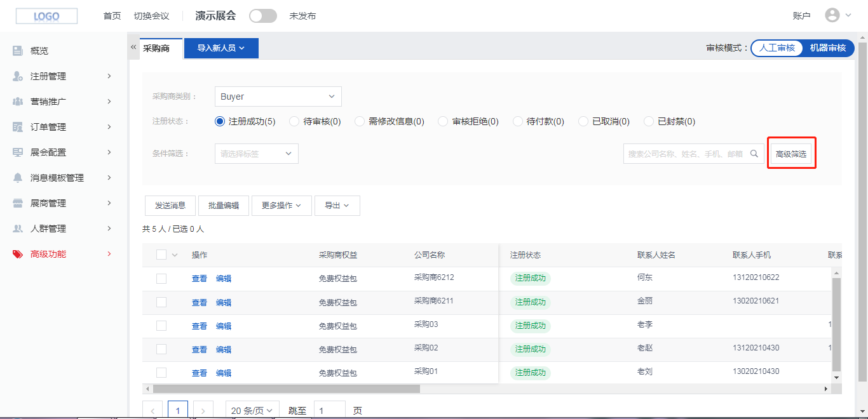Click the table's vertical scrollbar
The width and height of the screenshot is (868, 419).
(x=836, y=324)
